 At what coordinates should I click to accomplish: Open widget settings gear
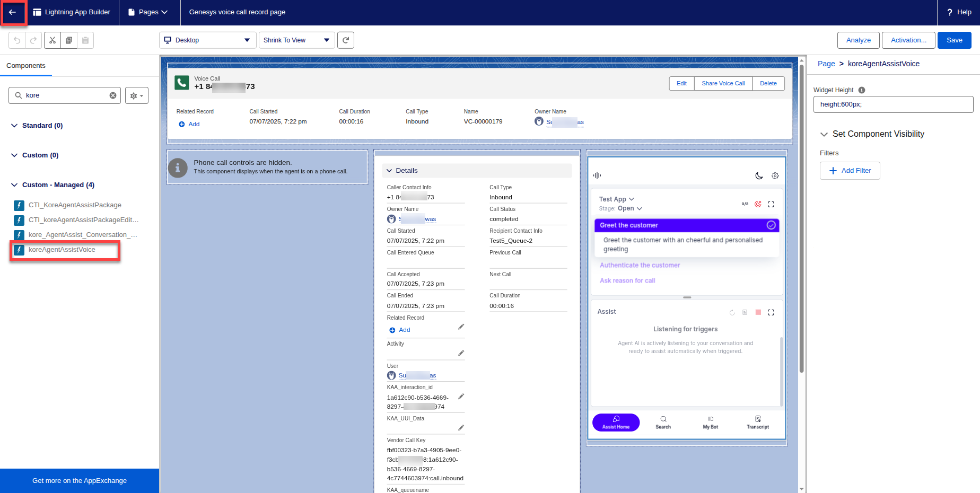pyautogui.click(x=775, y=175)
